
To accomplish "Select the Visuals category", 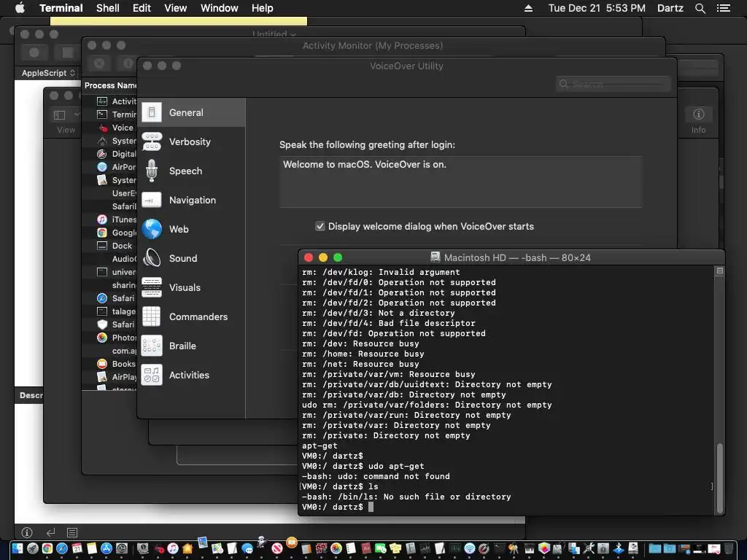I will [x=192, y=287].
